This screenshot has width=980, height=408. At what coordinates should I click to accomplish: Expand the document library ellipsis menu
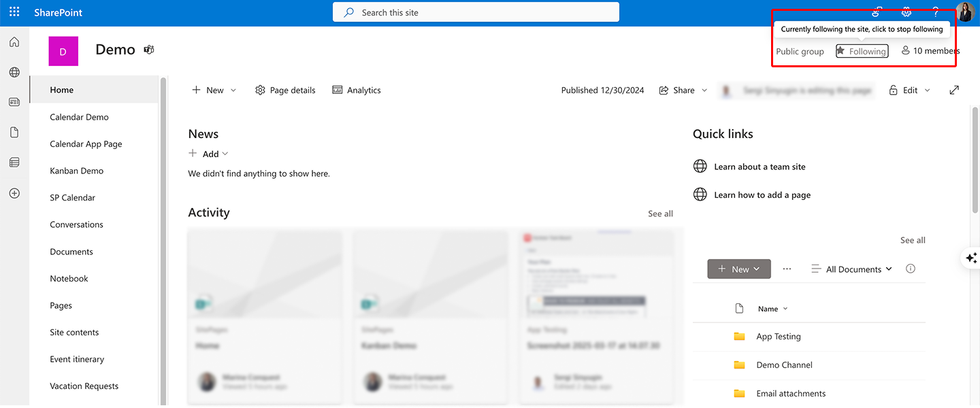click(787, 269)
